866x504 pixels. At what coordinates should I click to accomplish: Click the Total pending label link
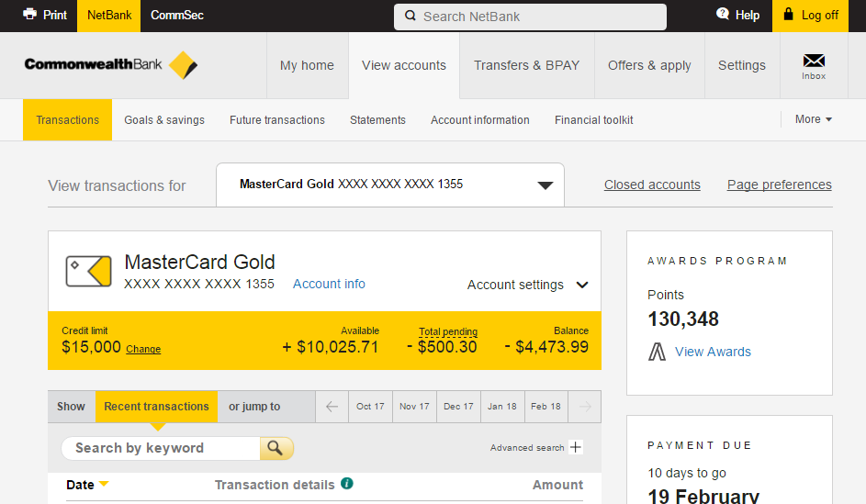(x=448, y=331)
